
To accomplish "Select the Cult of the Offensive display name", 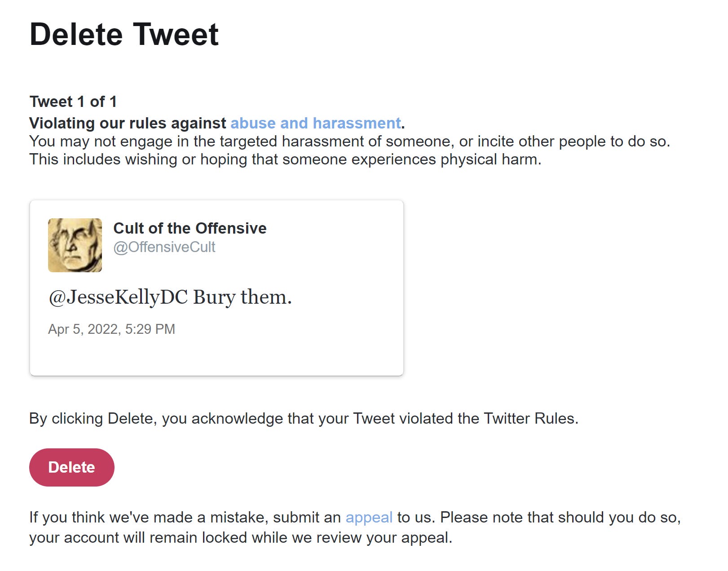I will (190, 228).
